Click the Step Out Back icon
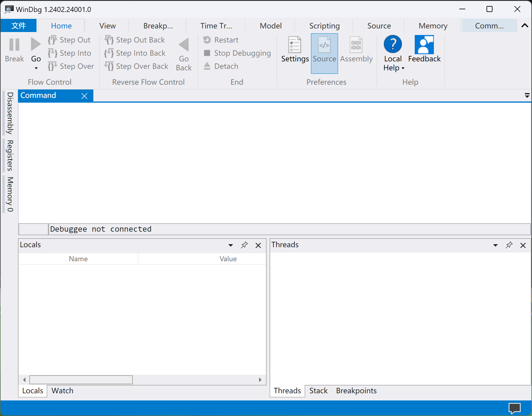 tap(109, 40)
